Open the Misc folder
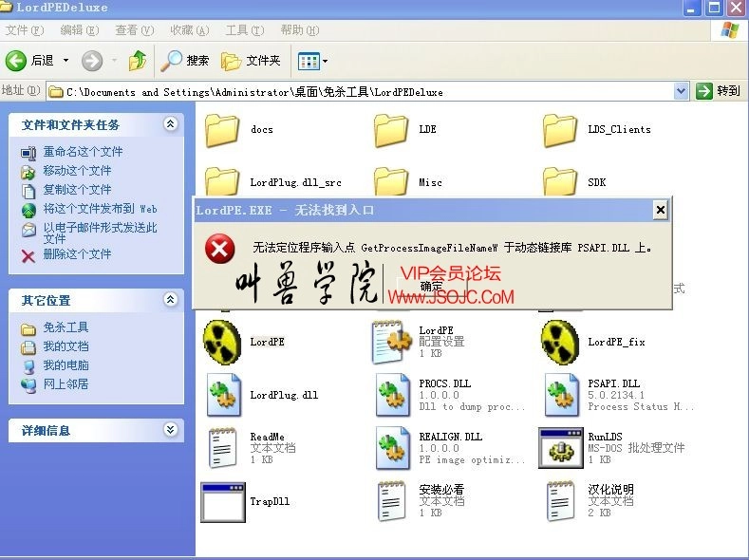 (x=391, y=181)
